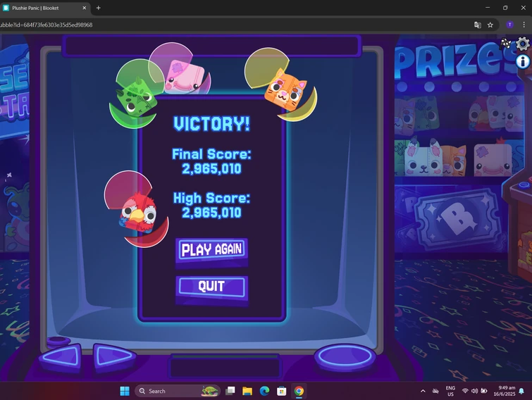The height and width of the screenshot is (400, 532).
Task: Click the Chrome taskbar icon
Action: coord(299,391)
